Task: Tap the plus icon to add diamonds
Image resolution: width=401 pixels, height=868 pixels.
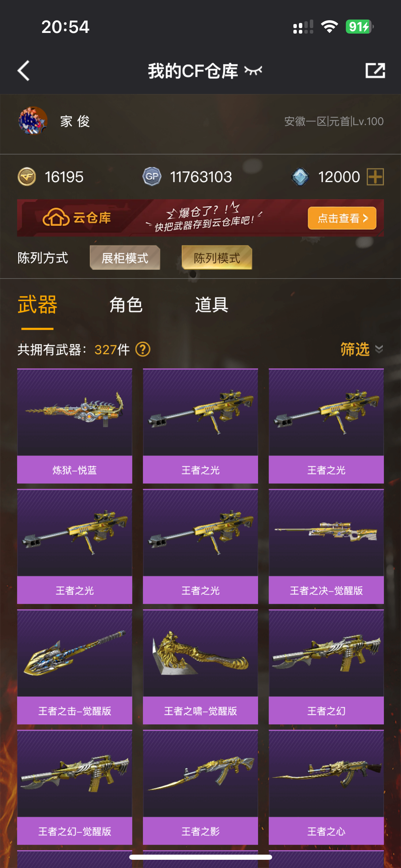Action: click(x=375, y=177)
